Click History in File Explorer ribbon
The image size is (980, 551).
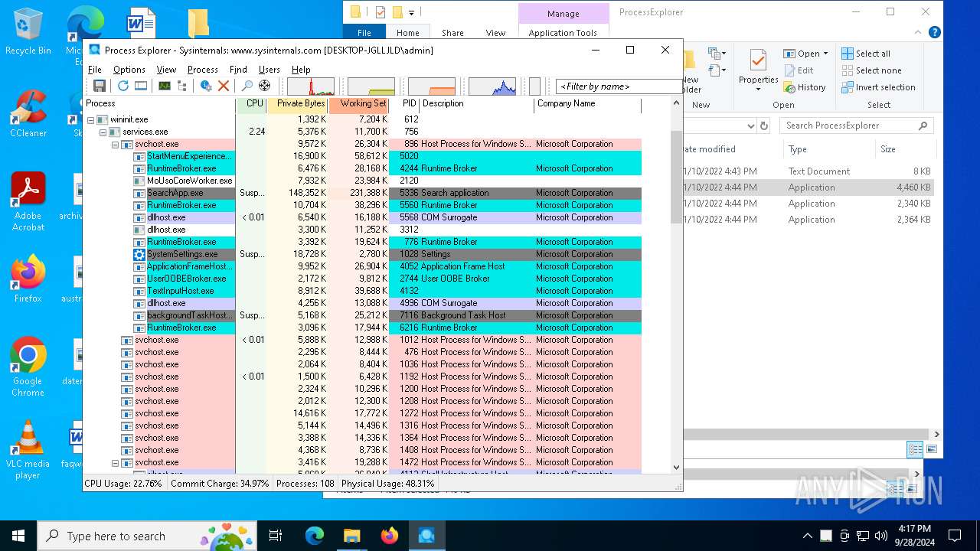tap(805, 87)
